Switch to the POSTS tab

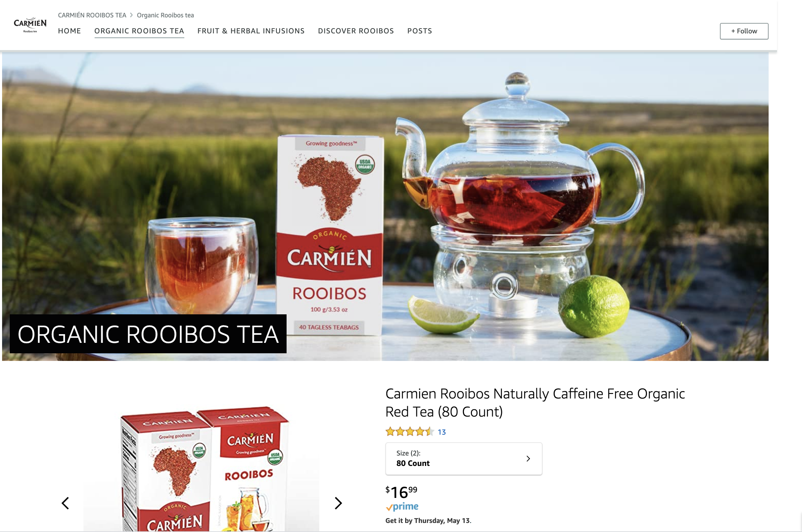pos(420,31)
